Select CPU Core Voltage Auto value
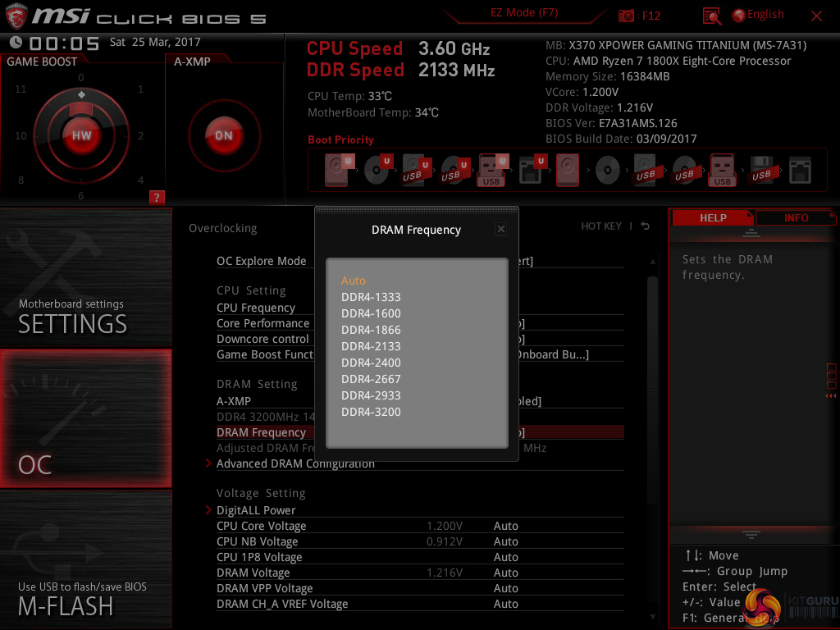840x630 pixels. 505,526
